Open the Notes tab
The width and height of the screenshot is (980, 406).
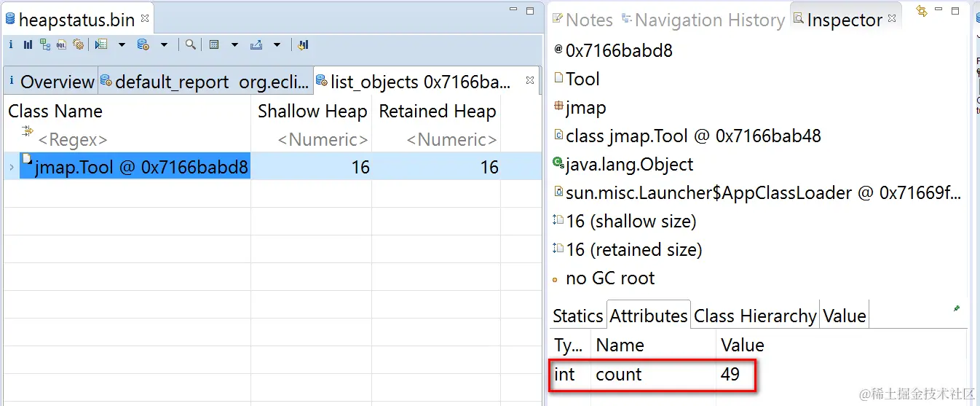point(582,20)
